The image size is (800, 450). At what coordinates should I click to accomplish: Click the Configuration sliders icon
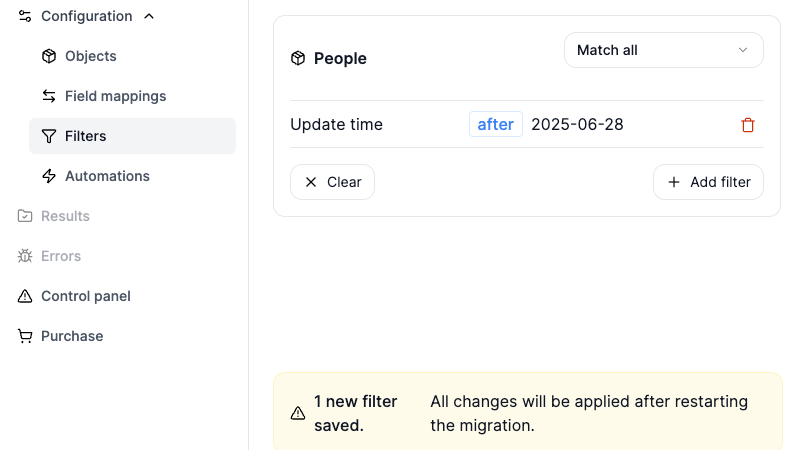click(x=25, y=16)
